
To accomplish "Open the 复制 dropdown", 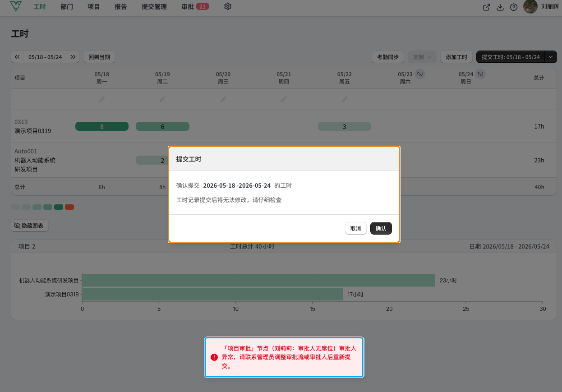I will coord(422,57).
